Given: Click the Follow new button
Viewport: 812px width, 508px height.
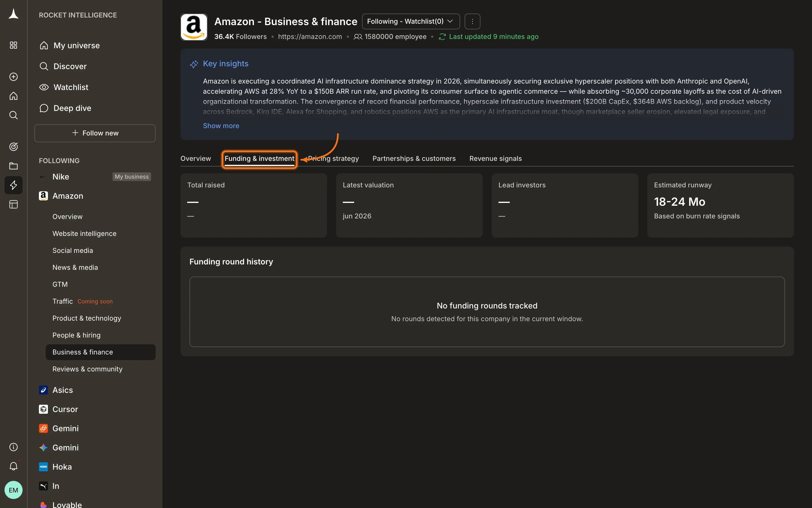Looking at the screenshot, I should [x=95, y=133].
